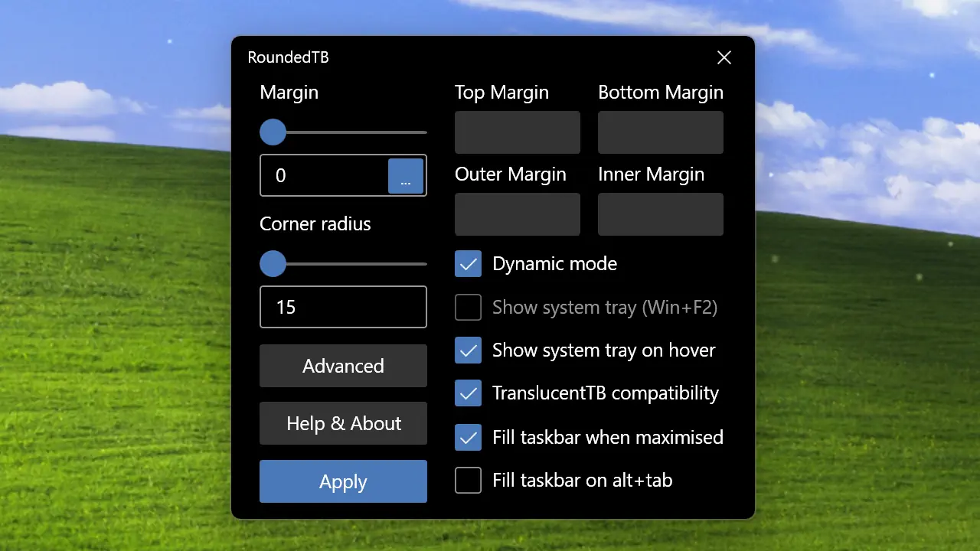Focus the Inner Margin input box
The image size is (980, 551).
[x=661, y=214]
